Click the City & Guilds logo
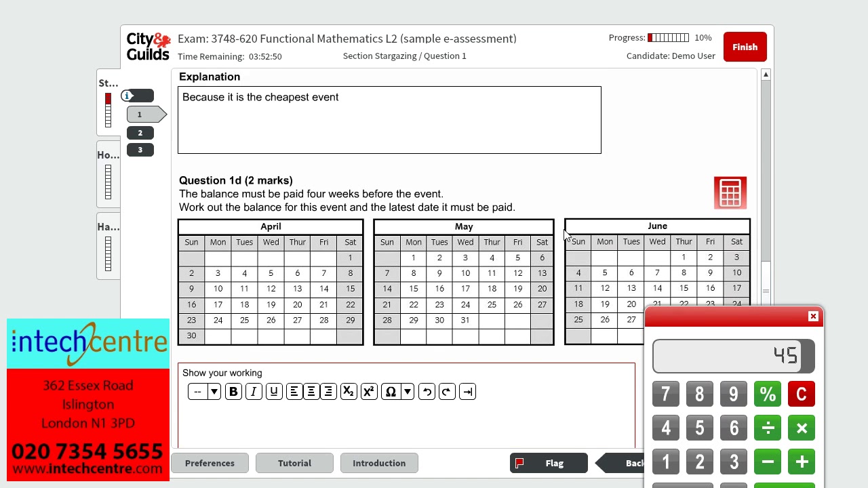The height and width of the screenshot is (488, 868). click(x=148, y=47)
